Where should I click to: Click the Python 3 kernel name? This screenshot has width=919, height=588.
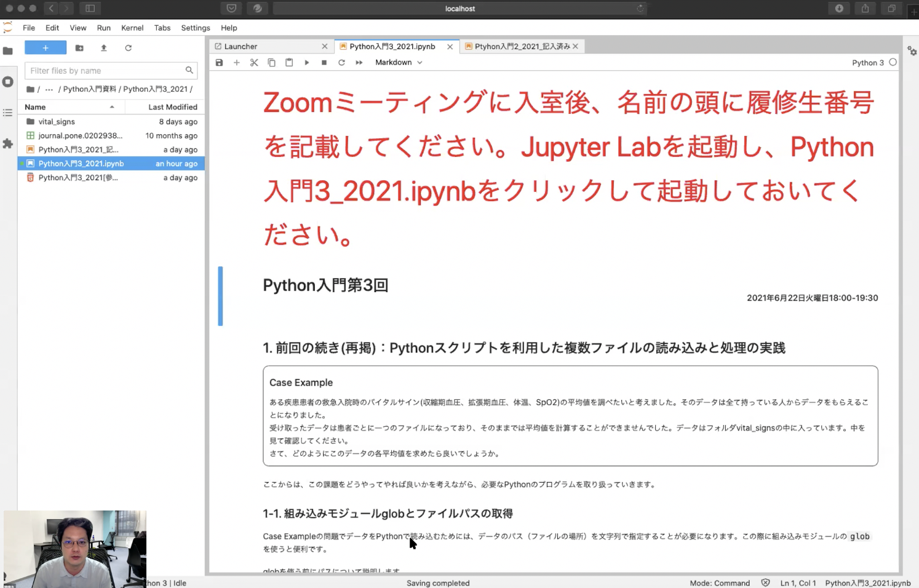(867, 63)
